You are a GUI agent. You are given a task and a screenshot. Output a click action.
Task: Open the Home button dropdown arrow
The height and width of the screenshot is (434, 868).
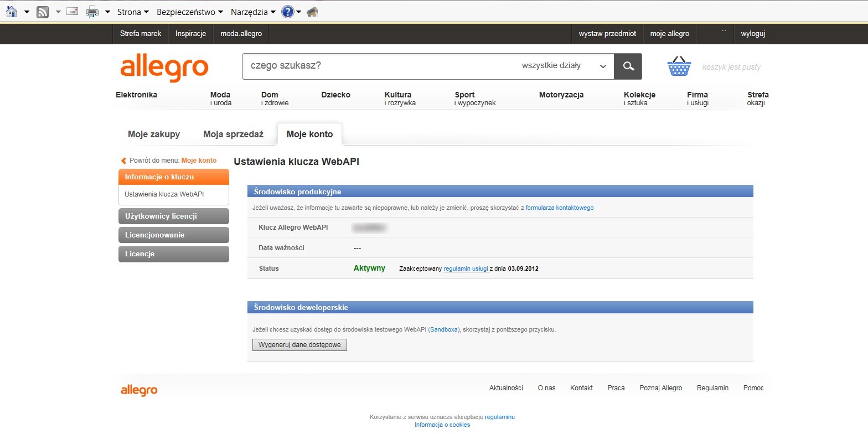coord(27,12)
